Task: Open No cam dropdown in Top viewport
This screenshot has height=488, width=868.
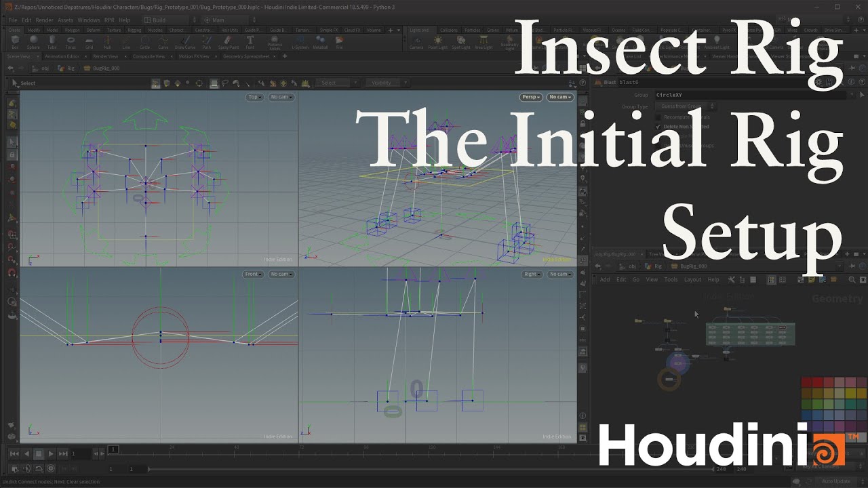Action: coord(281,98)
